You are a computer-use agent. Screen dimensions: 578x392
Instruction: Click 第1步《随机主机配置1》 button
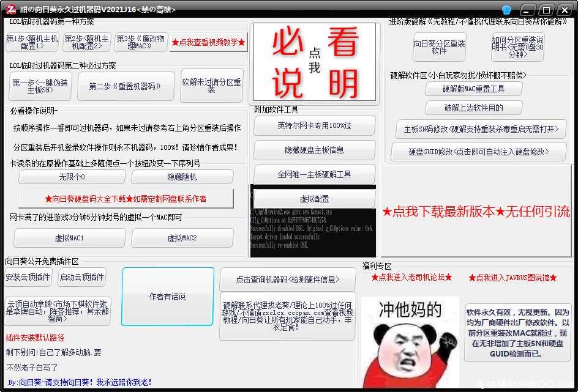(32, 42)
